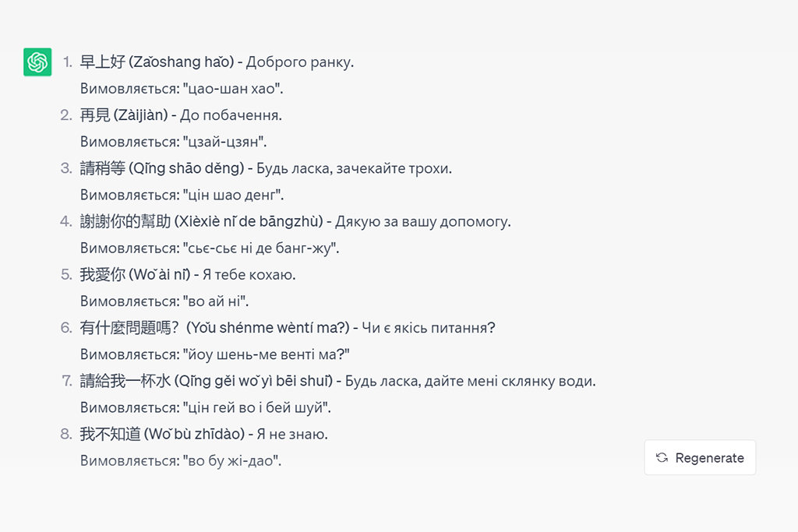The image size is (798, 532).
Task: Click the circular arrows regenerate icon
Action: point(662,458)
